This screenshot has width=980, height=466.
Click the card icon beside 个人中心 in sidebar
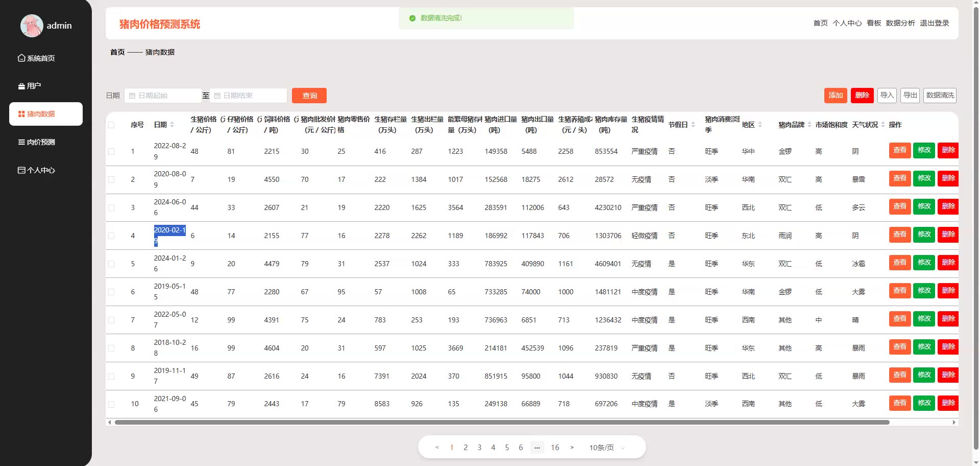[21, 170]
